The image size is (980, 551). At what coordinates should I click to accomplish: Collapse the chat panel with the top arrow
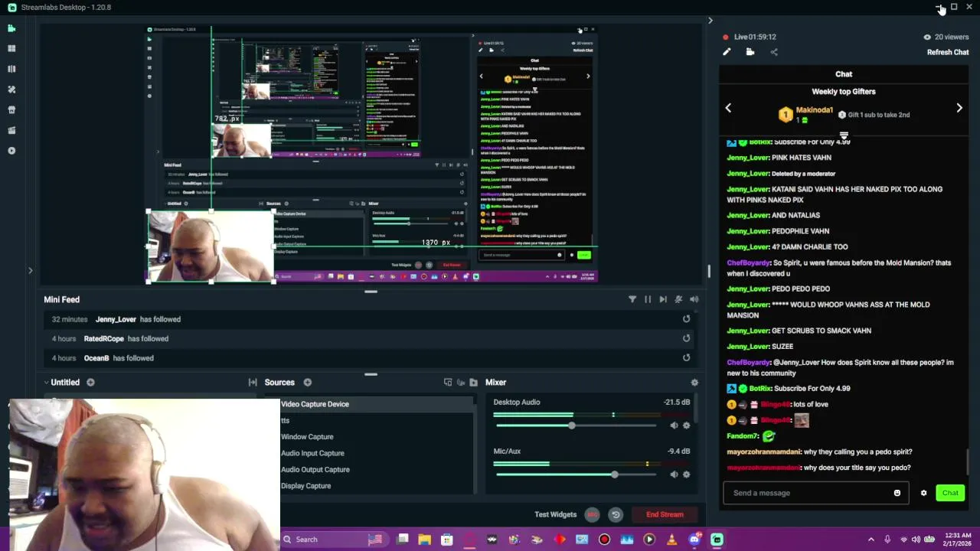[x=710, y=21]
